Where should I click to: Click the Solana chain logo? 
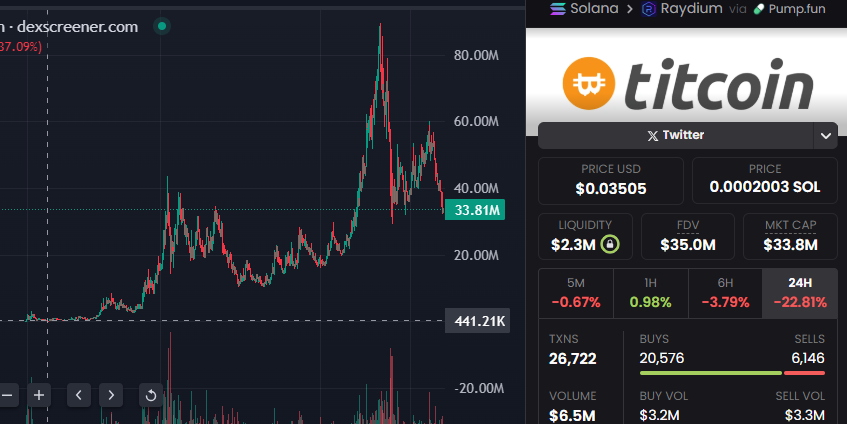(557, 9)
